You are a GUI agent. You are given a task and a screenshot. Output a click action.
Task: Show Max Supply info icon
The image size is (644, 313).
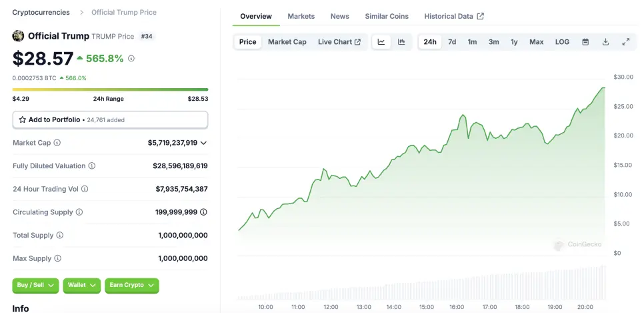58,258
